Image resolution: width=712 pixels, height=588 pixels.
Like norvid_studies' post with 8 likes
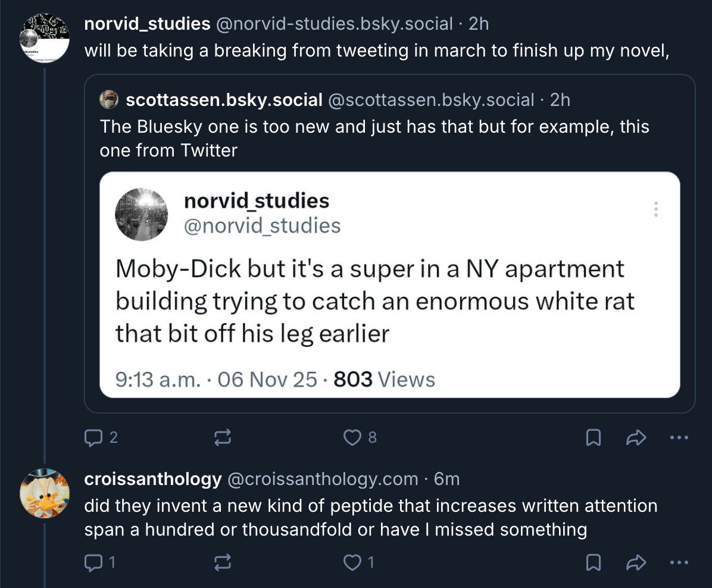(x=353, y=438)
